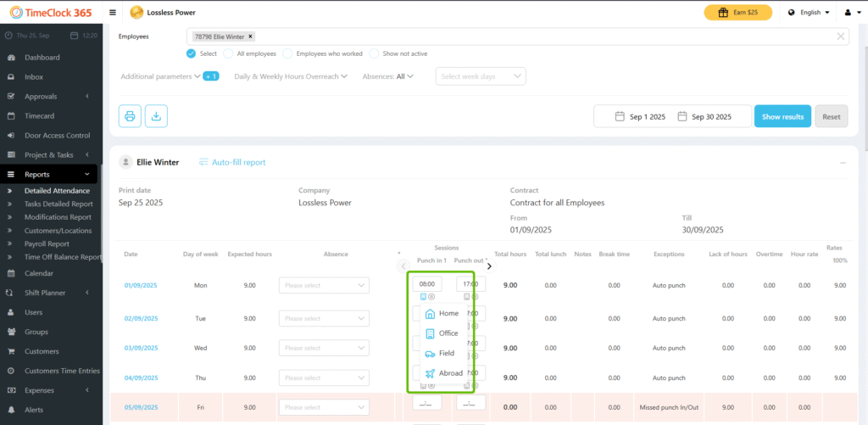Choose Abroad from location popup
This screenshot has height=425, width=868.
[x=442, y=373]
